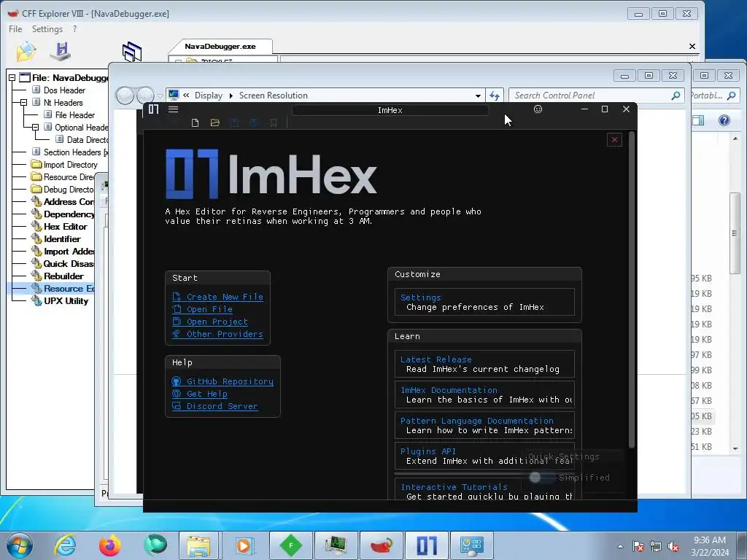Open Pattern Language Documentation entry
The height and width of the screenshot is (560, 747).
click(484, 425)
